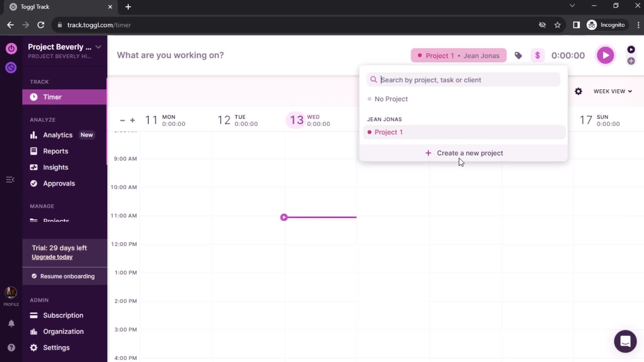The image size is (644, 362).
Task: Toggle the Project 1 selection indicator
Action: (x=370, y=132)
